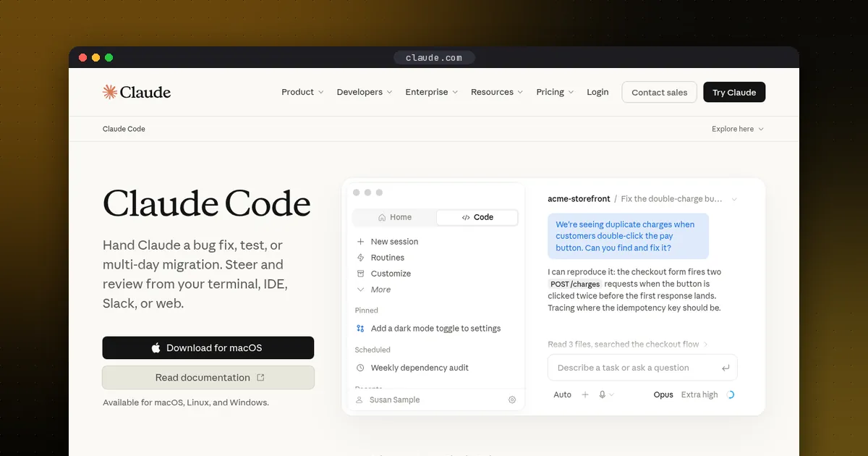Image resolution: width=868 pixels, height=456 pixels.
Task: Click the blue duplicate charges message bubble
Action: (x=628, y=236)
